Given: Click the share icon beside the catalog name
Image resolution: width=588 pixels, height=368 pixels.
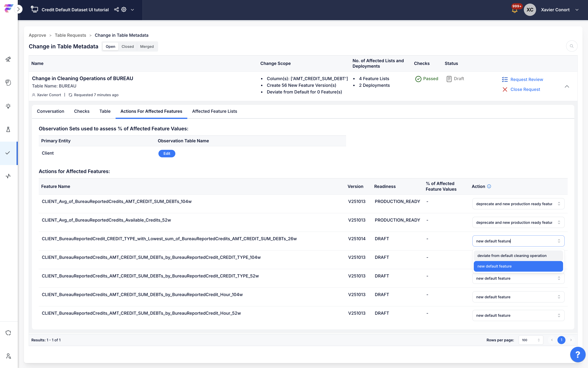Looking at the screenshot, I should 116,10.
